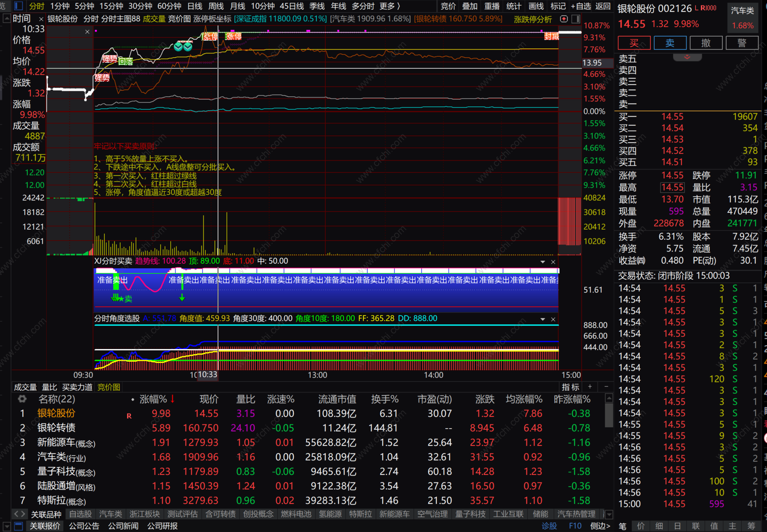
Task: Open the 公司研报 tab
Action: coord(162,526)
